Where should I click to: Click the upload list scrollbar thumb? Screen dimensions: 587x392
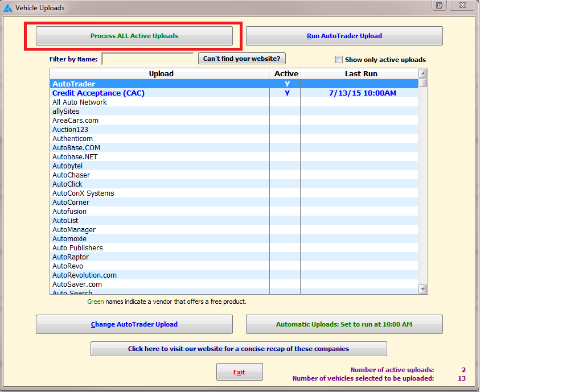(422, 82)
